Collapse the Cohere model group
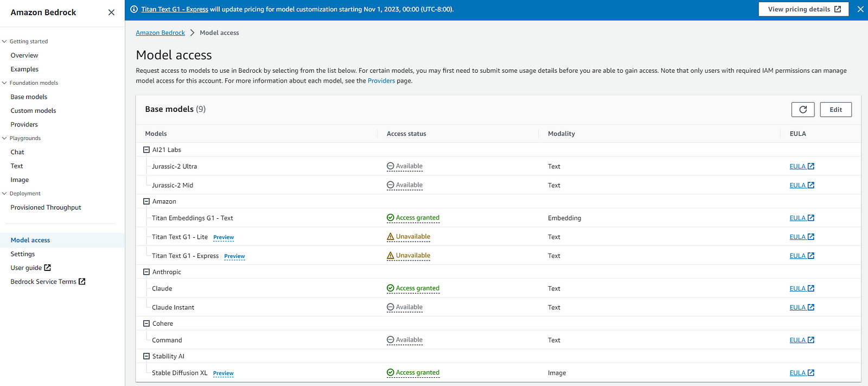 tap(146, 324)
